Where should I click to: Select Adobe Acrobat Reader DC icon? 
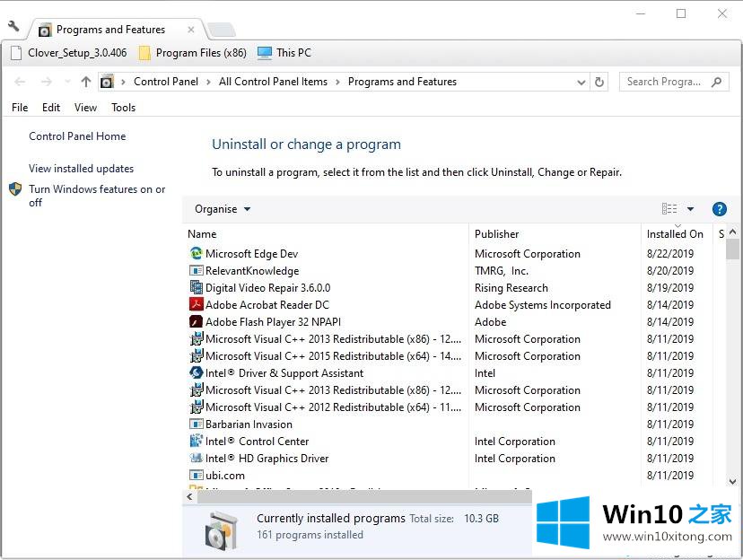pyautogui.click(x=196, y=304)
